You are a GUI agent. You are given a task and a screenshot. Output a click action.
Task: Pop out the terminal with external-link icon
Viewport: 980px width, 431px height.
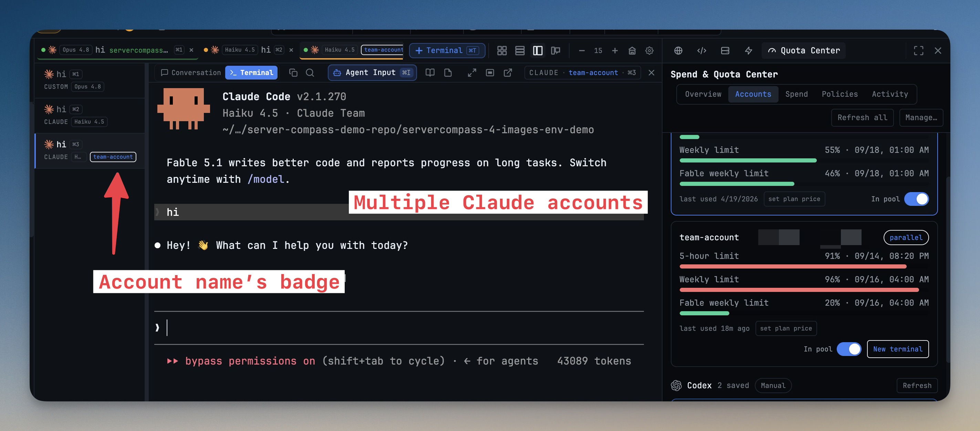point(508,73)
